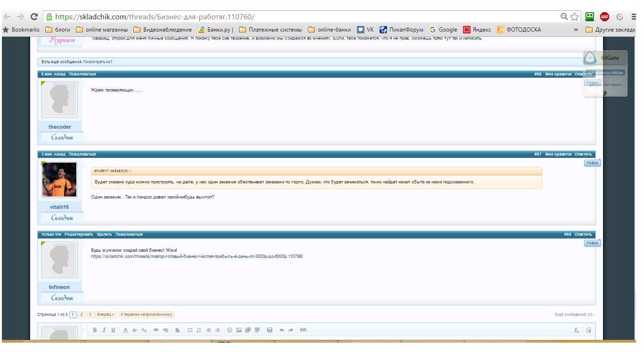Open the Видеонаблюдение bookmarks folder

pos(163,30)
